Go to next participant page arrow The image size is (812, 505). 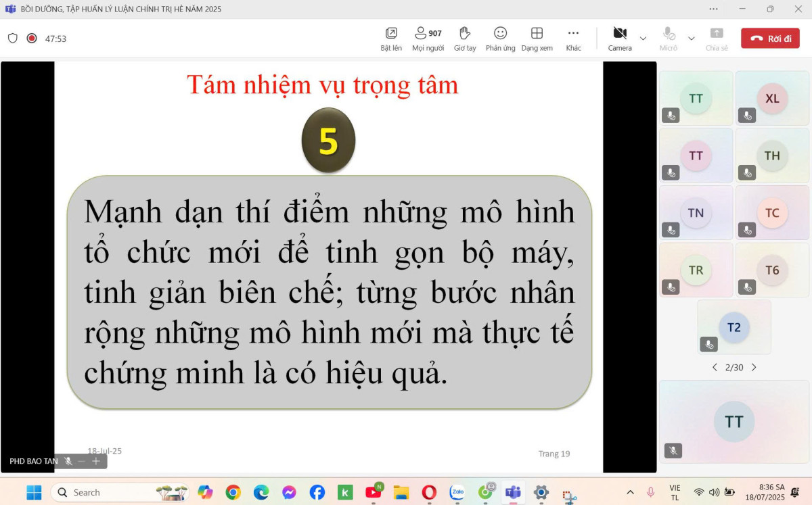[754, 368]
